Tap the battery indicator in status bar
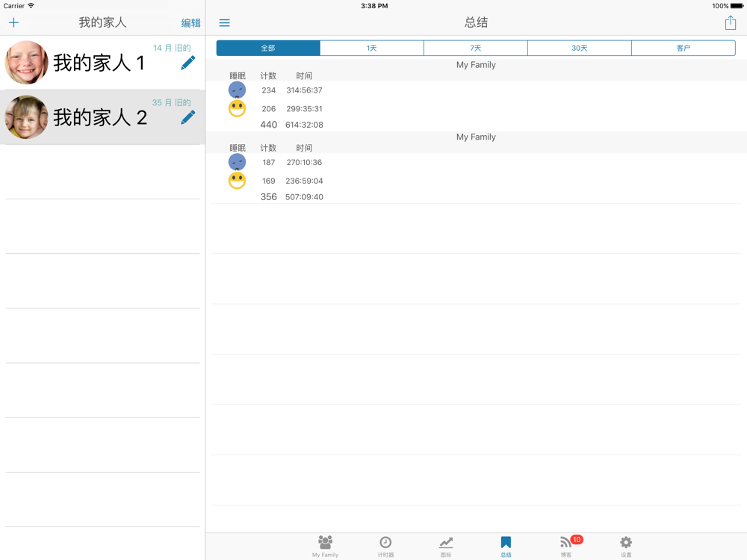 click(x=737, y=6)
